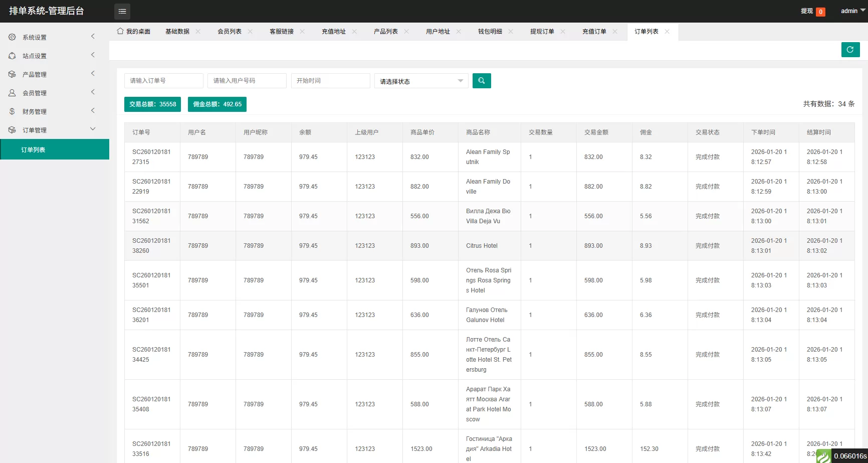Expand the 财务管理 sidebar menu
This screenshot has height=463, width=868.
point(93,111)
